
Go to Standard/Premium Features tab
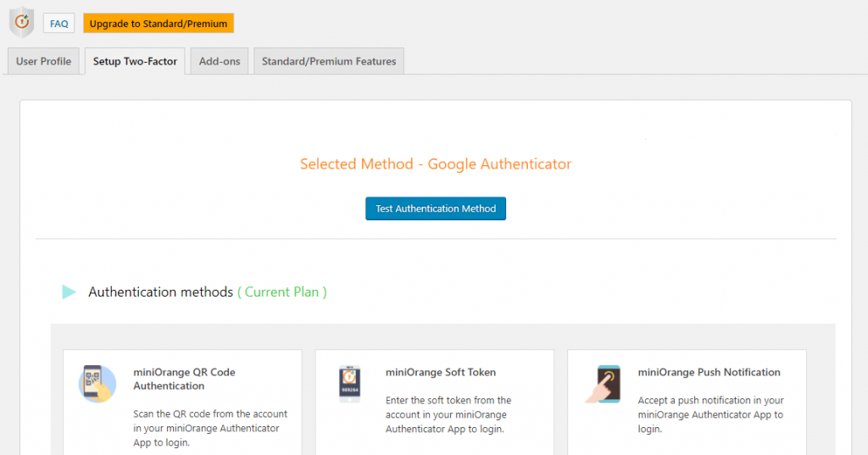pos(329,61)
